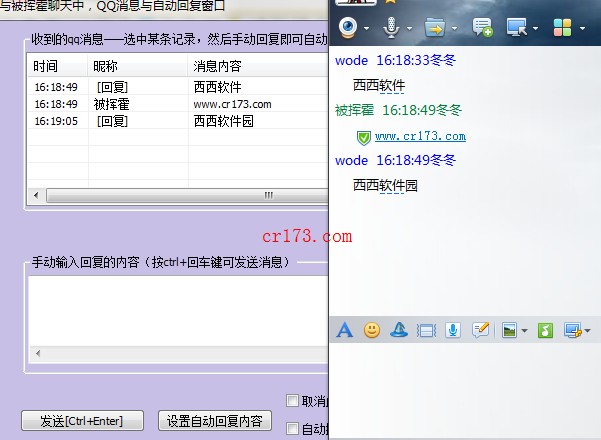This screenshot has width=601, height=440.
Task: Expand file transfer options arrow
Action: pos(455,28)
